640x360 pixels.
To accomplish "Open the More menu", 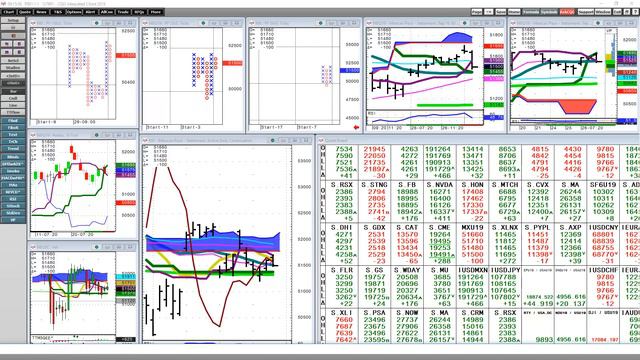I will 156,12.
